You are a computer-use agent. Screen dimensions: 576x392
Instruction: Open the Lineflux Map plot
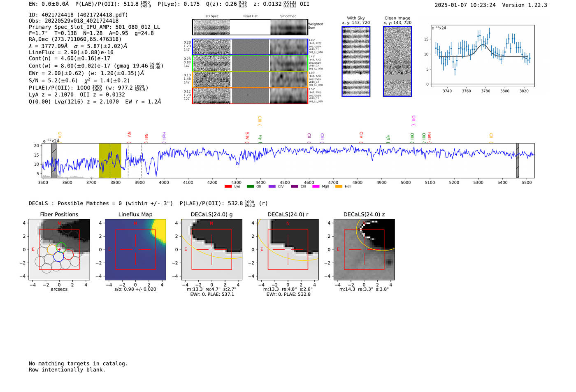click(x=135, y=249)
